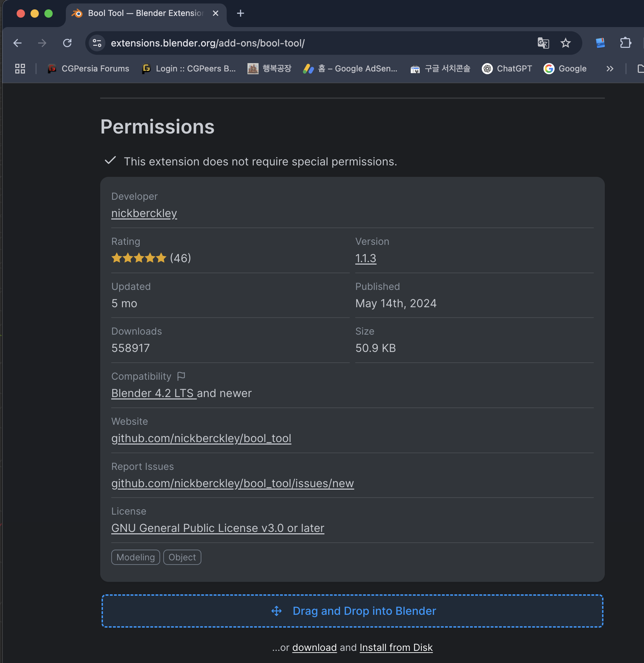The width and height of the screenshot is (644, 663).
Task: Click the yellow minimize window button
Action: 35,13
